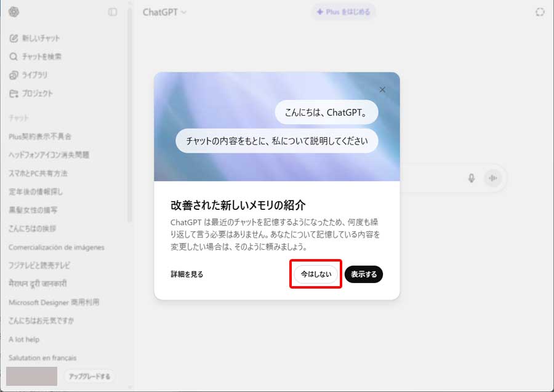
Task: Click the ChatGPT logo icon
Action: click(x=14, y=12)
